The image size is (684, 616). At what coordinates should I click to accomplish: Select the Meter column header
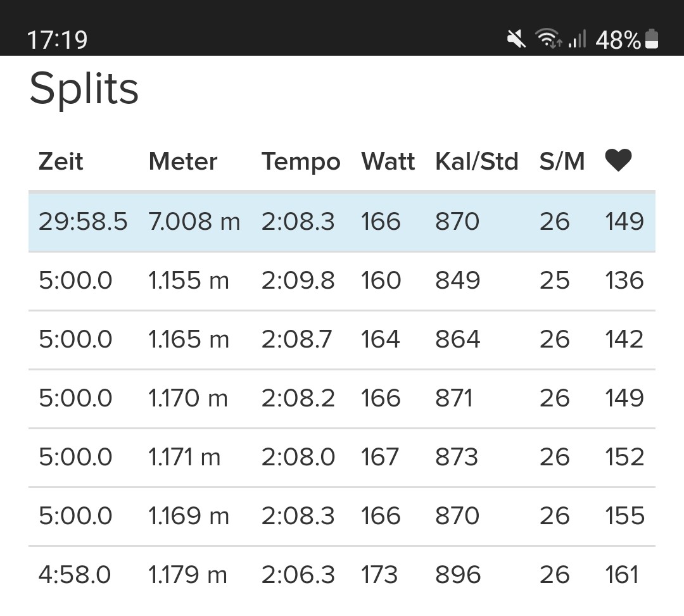(183, 161)
